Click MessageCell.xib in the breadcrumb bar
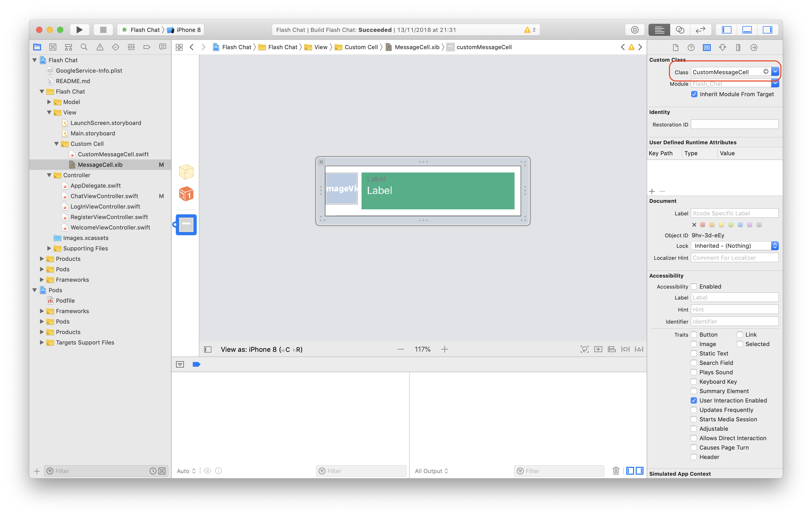This screenshot has width=812, height=517. point(417,47)
